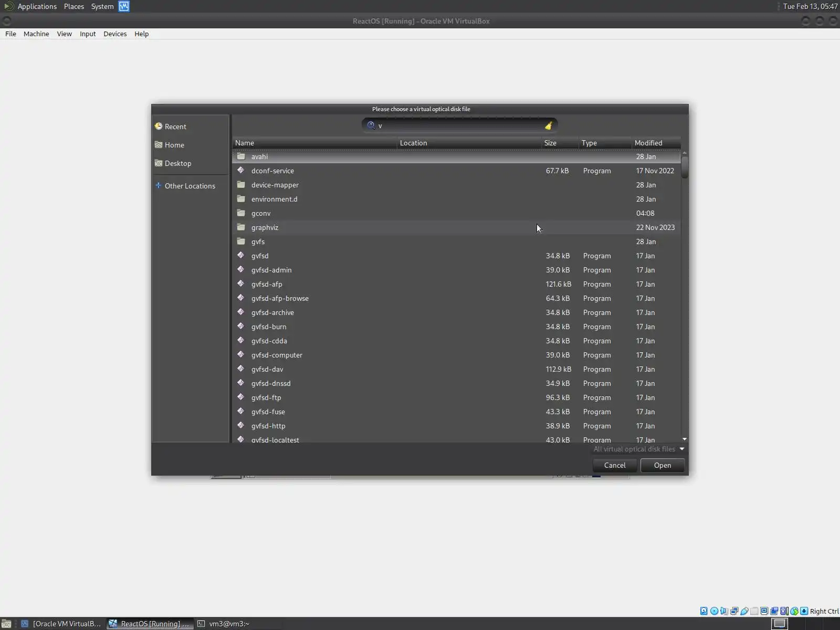
Task: Click the workspace switcher in the bottom panel
Action: 780,624
